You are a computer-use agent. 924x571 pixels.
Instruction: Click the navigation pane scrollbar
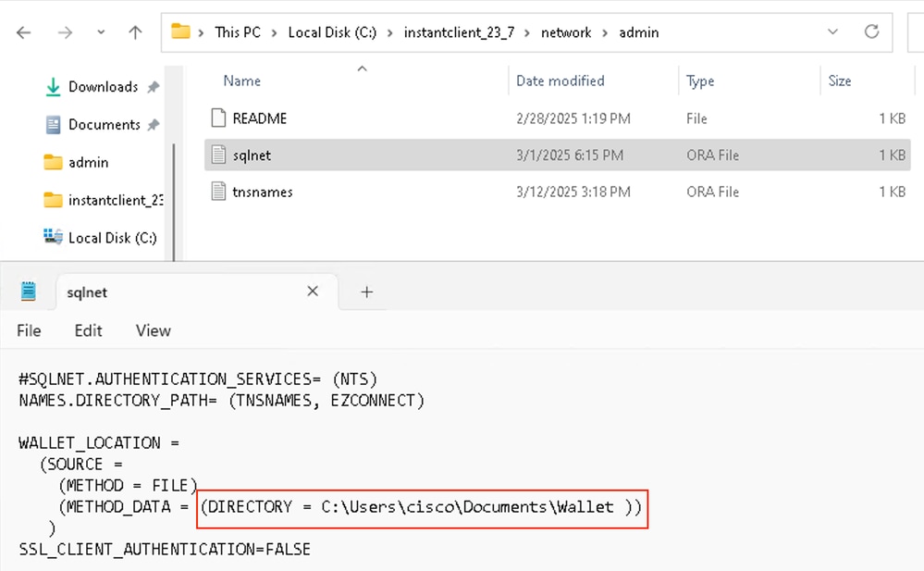coord(173,201)
